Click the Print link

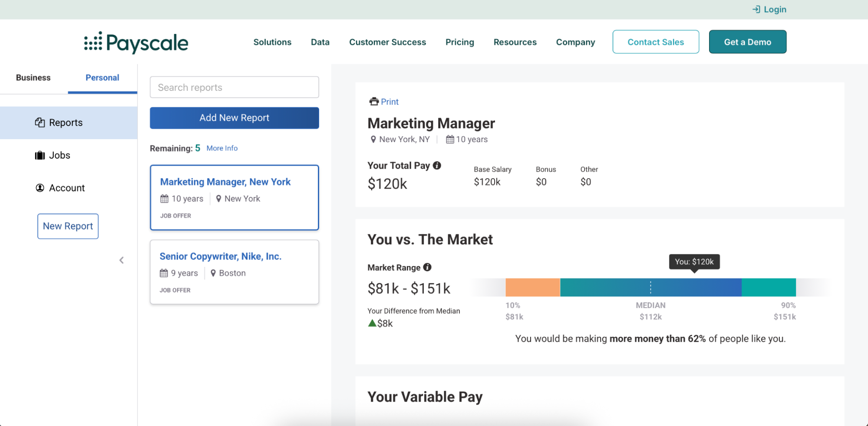(389, 102)
